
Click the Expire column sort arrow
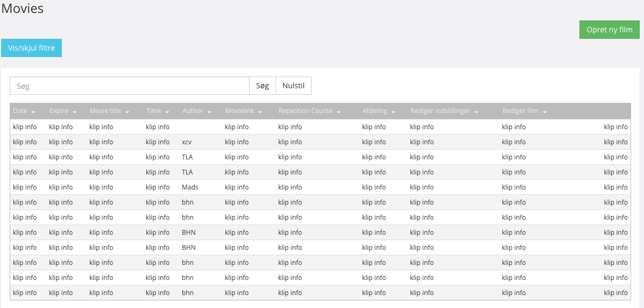point(74,112)
